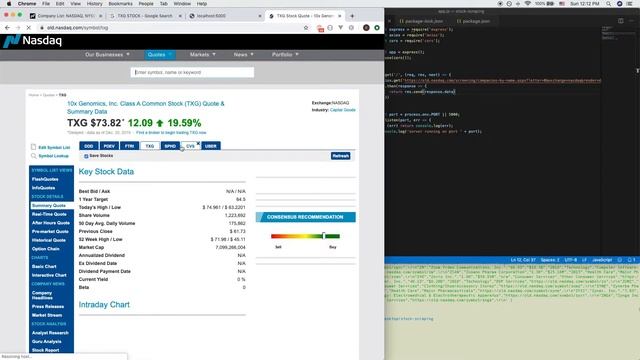Select the FDEV symbol tab
Viewport: 640px width, 360px height.
[x=109, y=146]
